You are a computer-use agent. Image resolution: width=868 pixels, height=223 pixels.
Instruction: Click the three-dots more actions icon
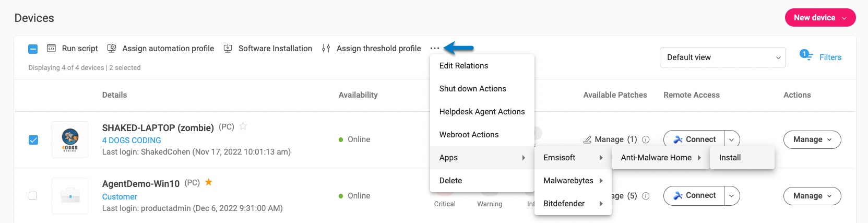click(435, 49)
